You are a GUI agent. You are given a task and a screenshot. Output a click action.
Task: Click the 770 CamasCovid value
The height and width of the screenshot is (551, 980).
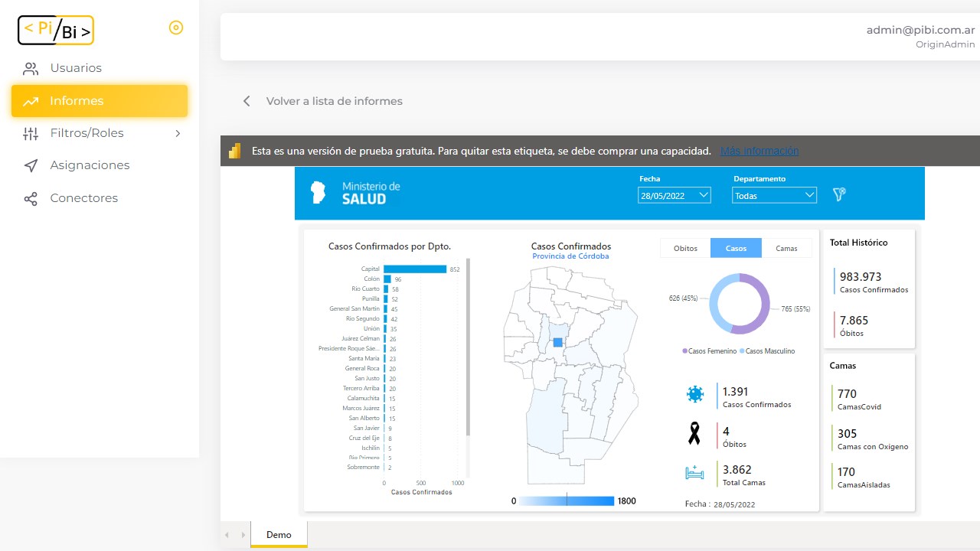coord(847,394)
